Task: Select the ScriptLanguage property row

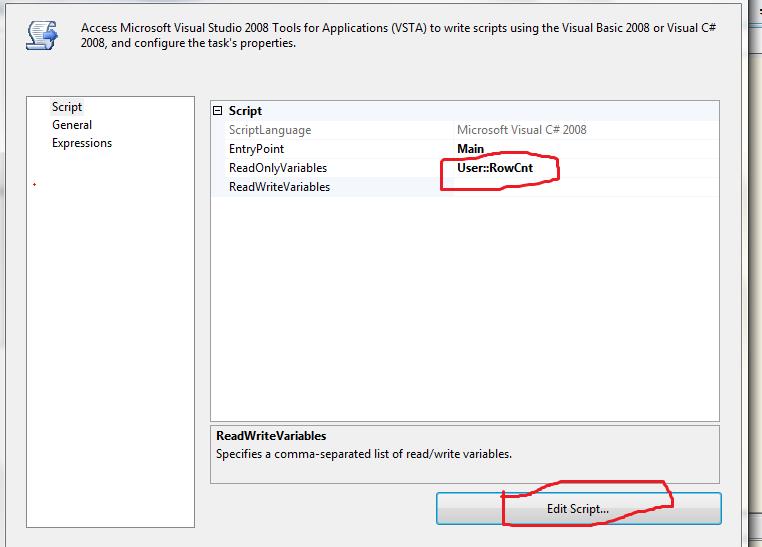Action: tap(270, 130)
